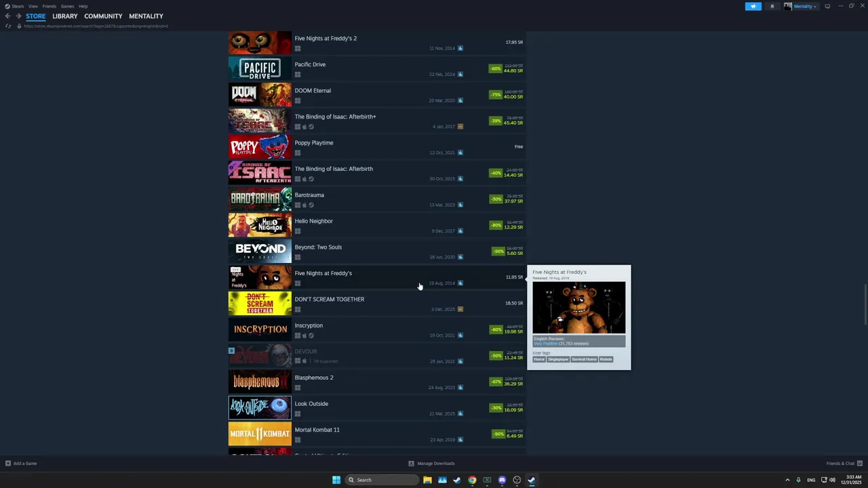Click Freddy screenshot in hover preview

[579, 308]
